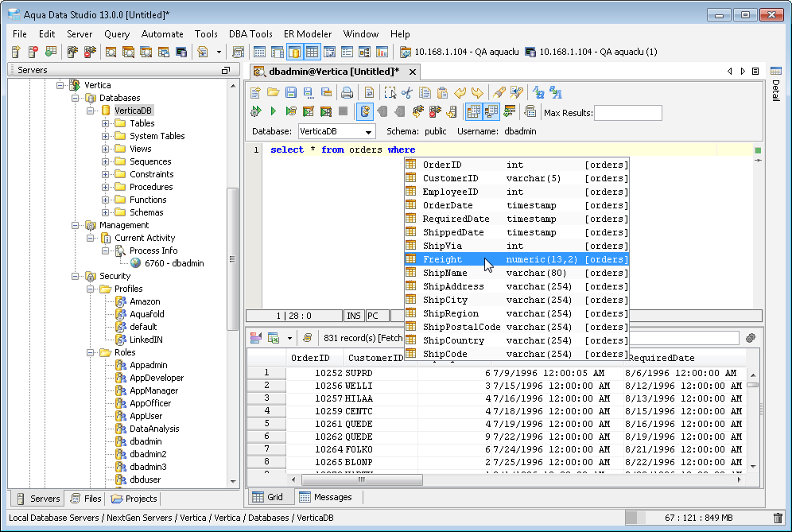Select Freight in the autocomplete list

pos(517,259)
